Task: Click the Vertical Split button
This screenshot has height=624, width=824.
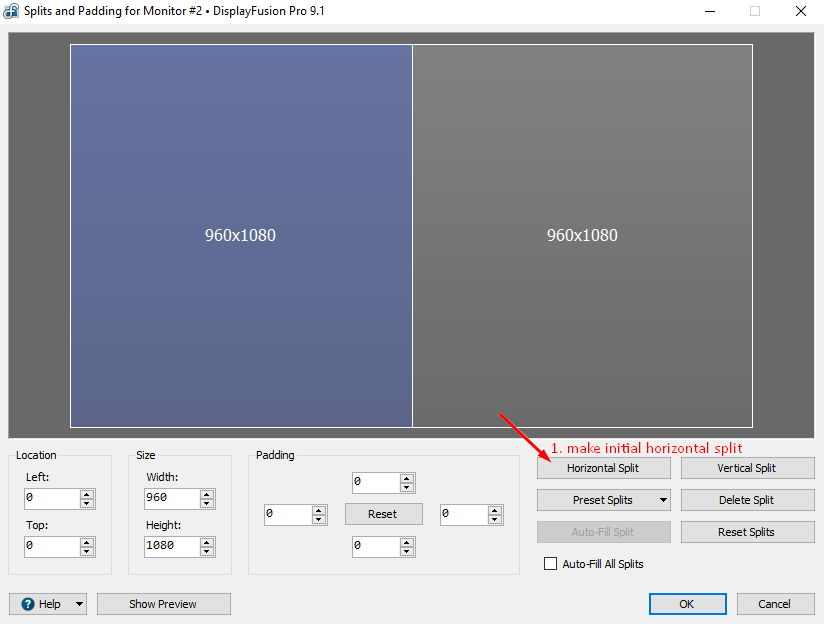Action: click(x=746, y=468)
